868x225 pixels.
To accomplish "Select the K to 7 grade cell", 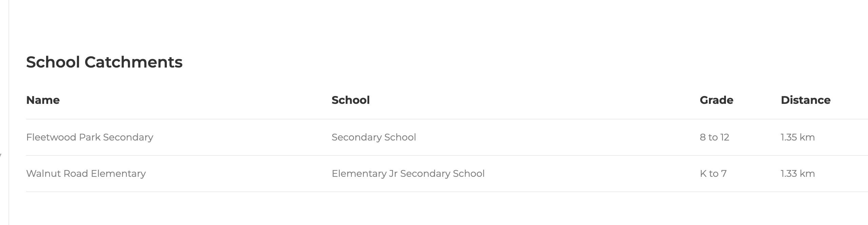I will pyautogui.click(x=713, y=173).
